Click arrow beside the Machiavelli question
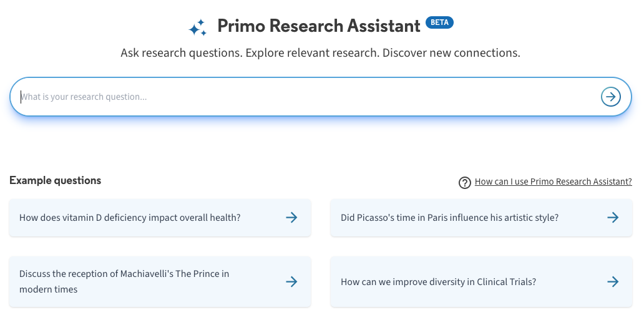 tap(291, 281)
